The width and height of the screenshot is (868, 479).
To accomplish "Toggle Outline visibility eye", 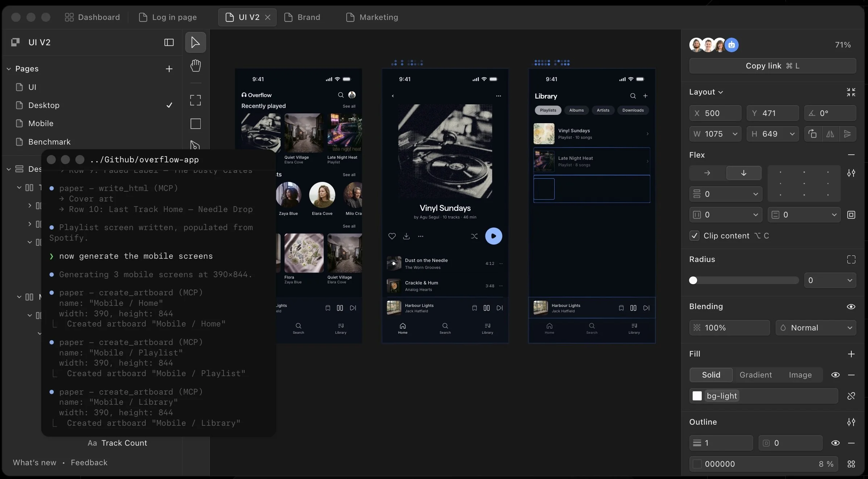I will [835, 443].
